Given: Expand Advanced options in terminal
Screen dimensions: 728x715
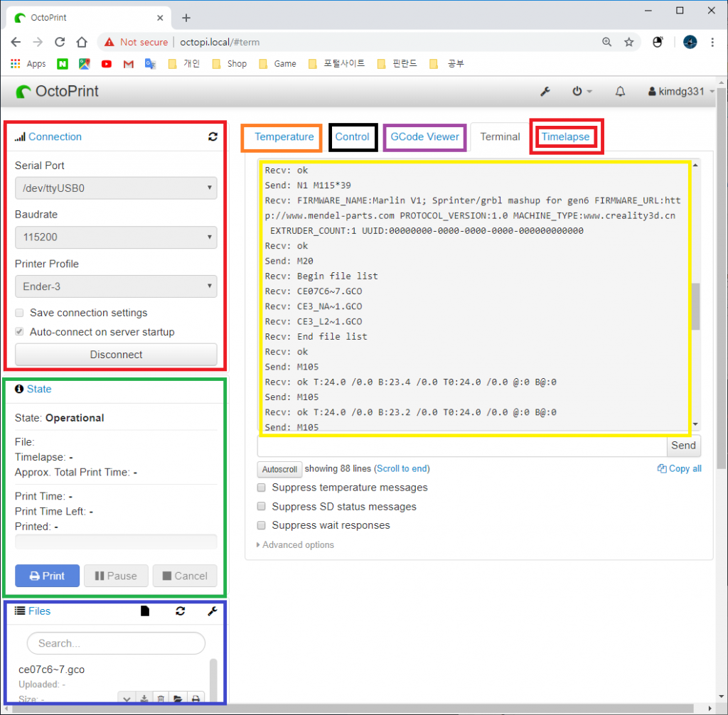Looking at the screenshot, I should click(295, 545).
